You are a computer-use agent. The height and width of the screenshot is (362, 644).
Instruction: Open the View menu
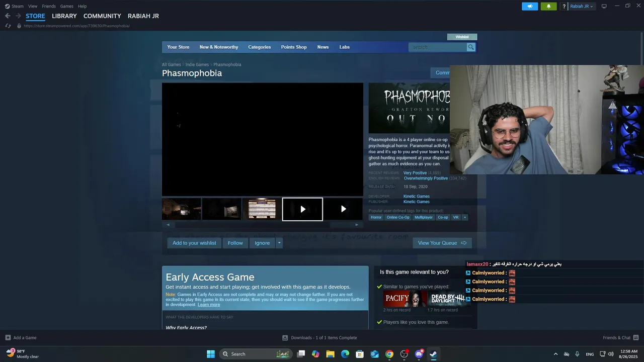click(x=33, y=6)
